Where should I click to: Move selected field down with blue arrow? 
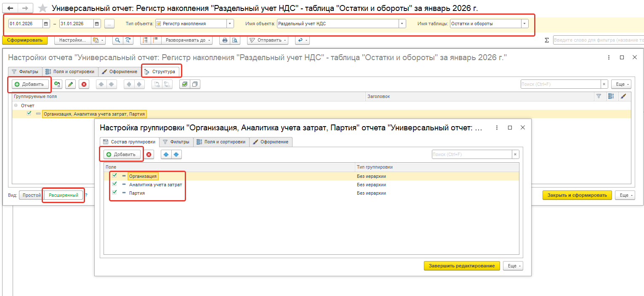(176, 154)
